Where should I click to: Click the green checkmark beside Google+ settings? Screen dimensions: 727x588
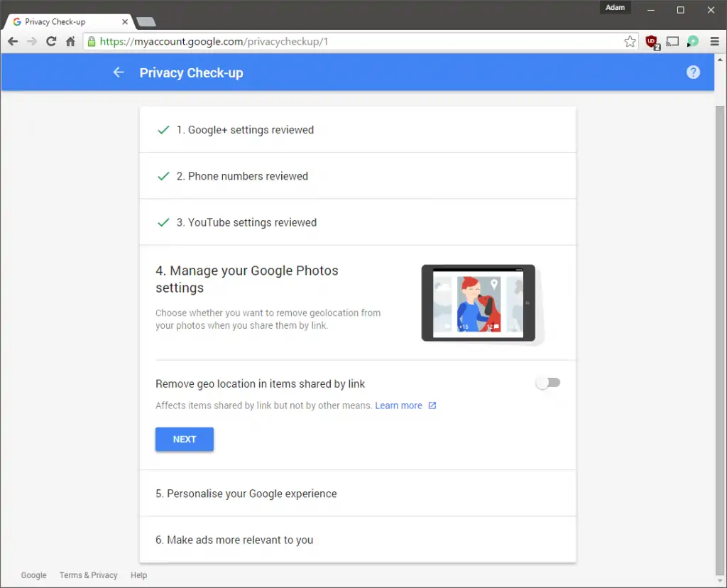click(x=163, y=130)
